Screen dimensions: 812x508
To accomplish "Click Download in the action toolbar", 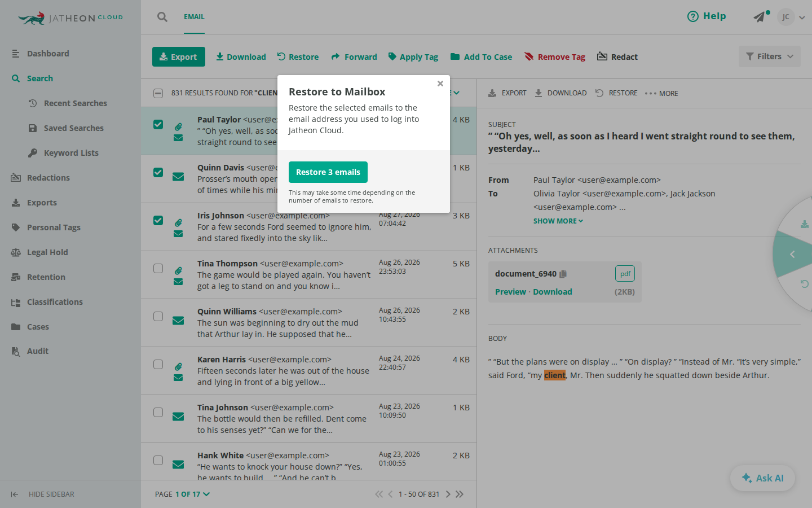I will point(241,57).
